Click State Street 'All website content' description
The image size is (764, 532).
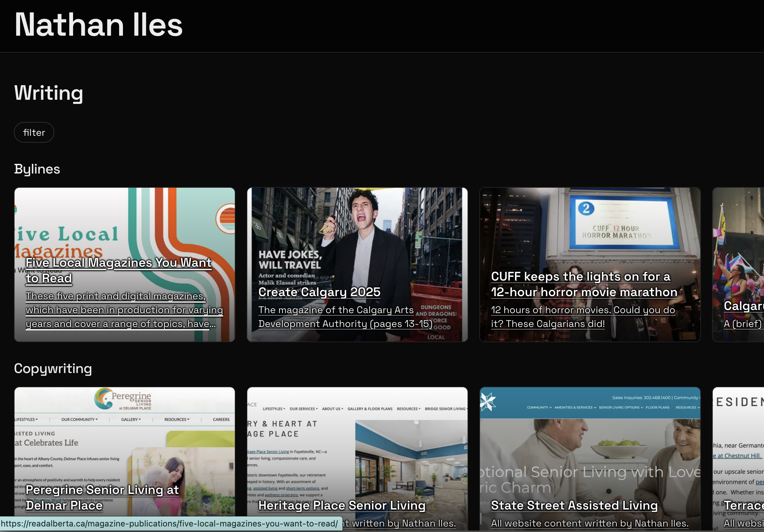point(589,523)
